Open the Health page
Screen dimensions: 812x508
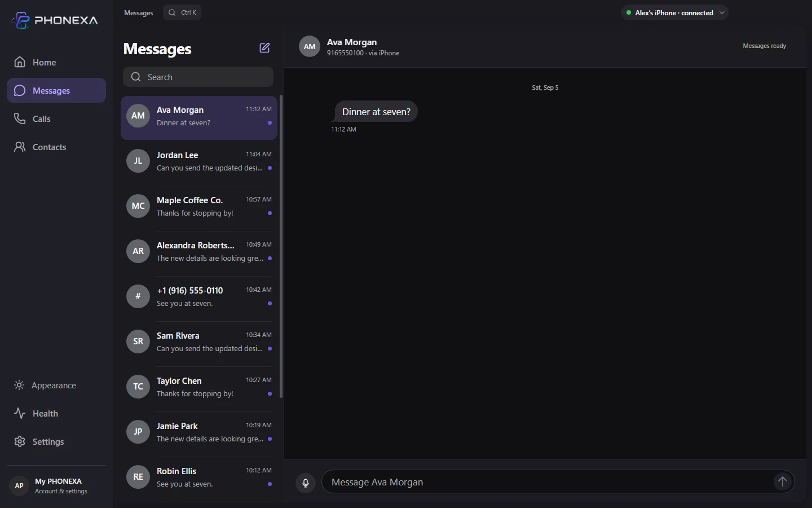tap(56, 413)
